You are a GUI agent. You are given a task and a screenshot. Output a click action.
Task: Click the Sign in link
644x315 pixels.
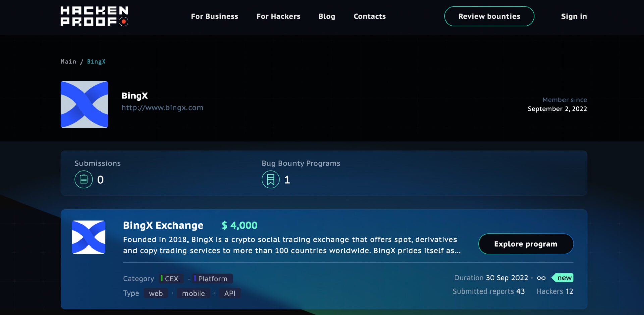point(574,16)
